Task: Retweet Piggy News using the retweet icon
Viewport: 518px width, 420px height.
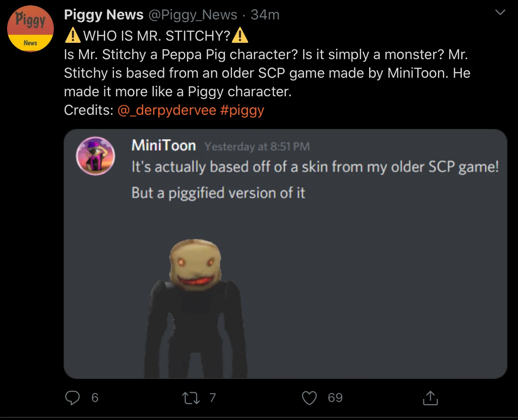Action: tap(190, 397)
